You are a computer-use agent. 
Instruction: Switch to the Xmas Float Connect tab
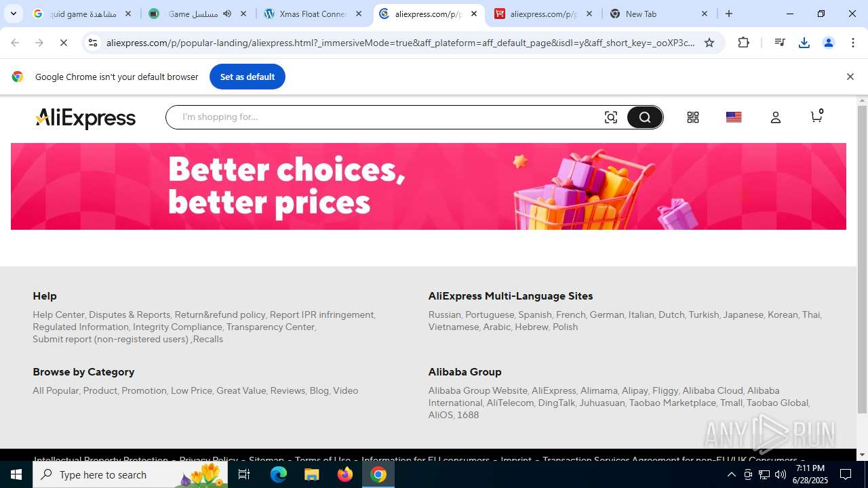[x=314, y=14]
